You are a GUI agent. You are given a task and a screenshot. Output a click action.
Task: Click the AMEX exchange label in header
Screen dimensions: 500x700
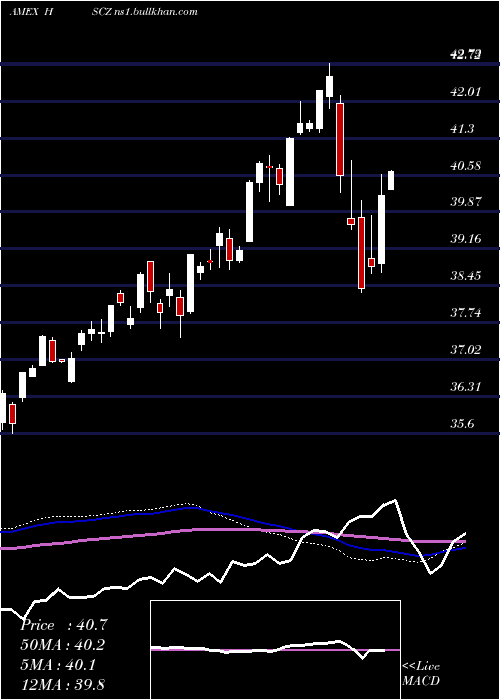click(x=24, y=12)
